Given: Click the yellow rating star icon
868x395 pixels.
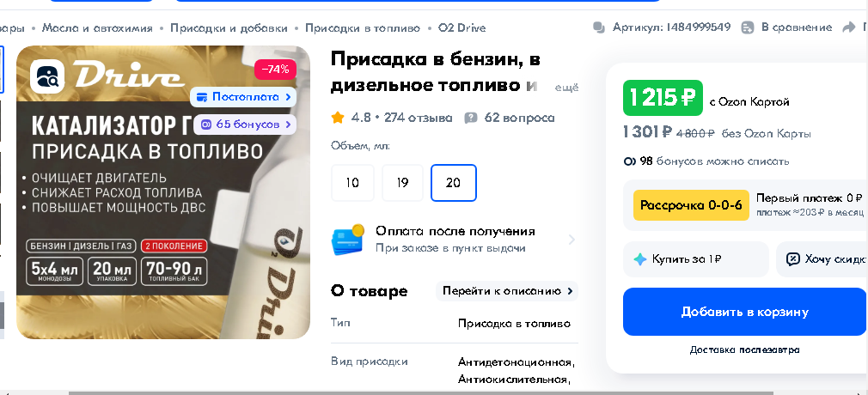Looking at the screenshot, I should [337, 118].
